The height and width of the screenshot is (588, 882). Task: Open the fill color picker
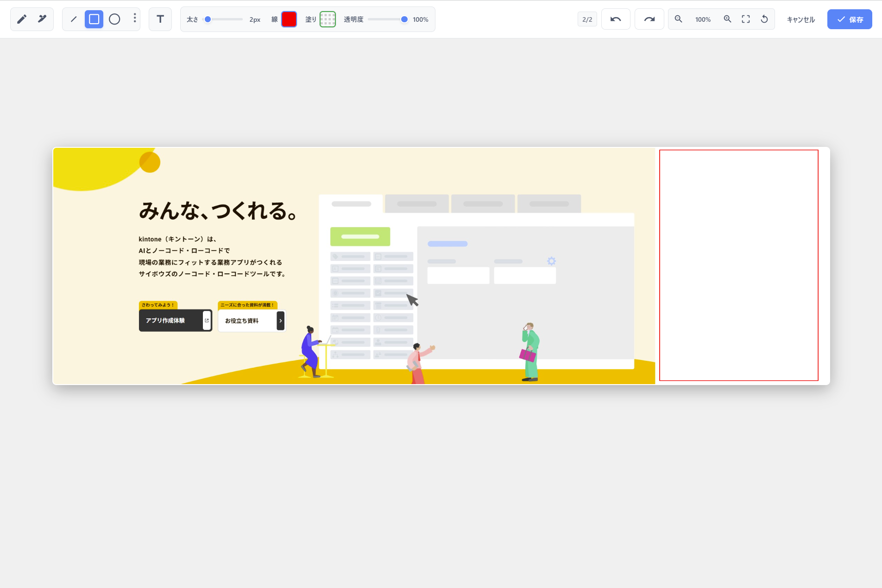[x=328, y=19]
